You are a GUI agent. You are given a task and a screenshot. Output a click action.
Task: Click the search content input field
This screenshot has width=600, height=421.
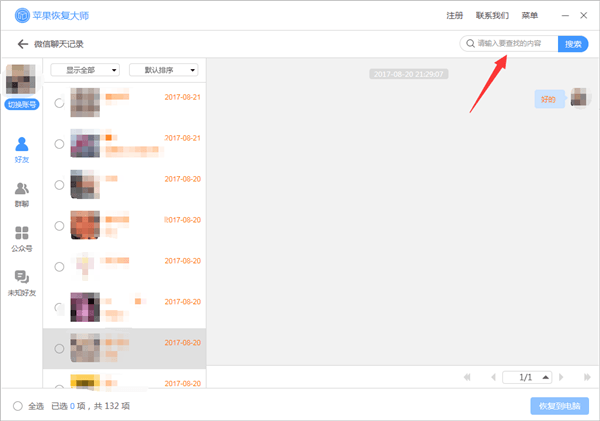pyautogui.click(x=512, y=44)
